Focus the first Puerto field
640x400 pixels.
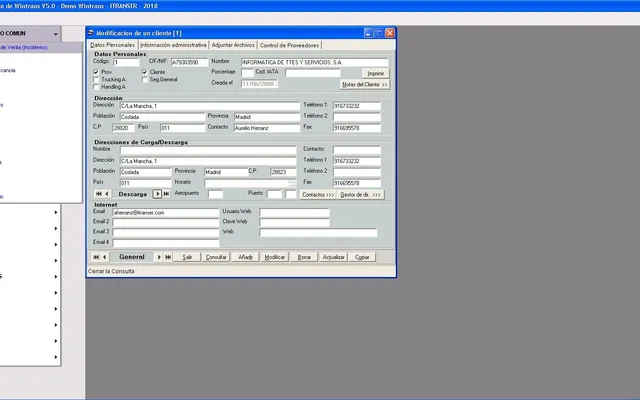[x=274, y=194]
